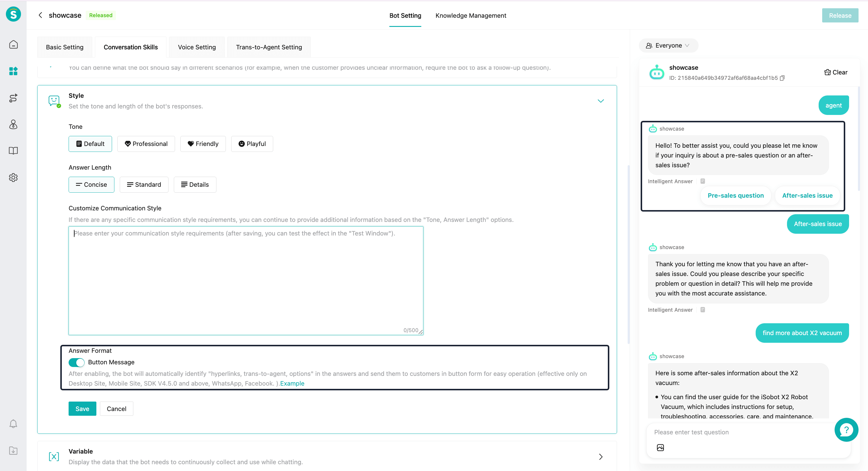Screen dimensions: 868x471
Task: Toggle the Button Message switch
Action: click(77, 362)
